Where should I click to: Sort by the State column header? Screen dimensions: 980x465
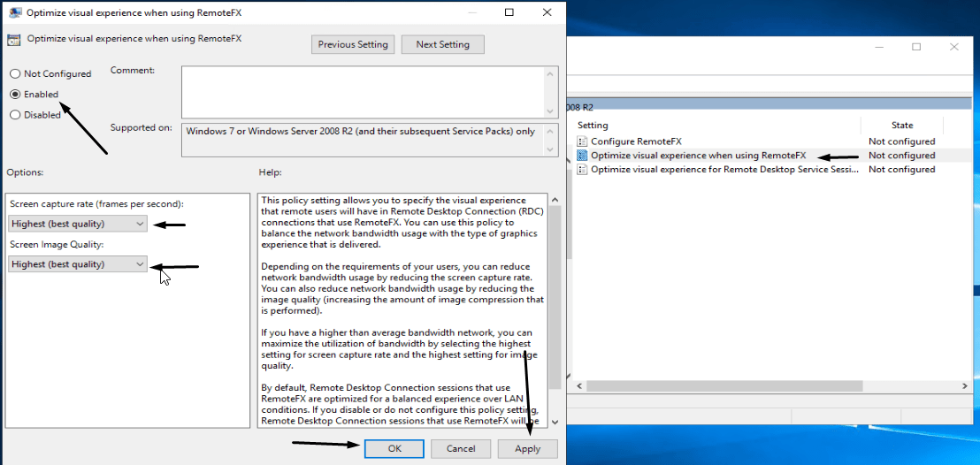click(x=901, y=126)
